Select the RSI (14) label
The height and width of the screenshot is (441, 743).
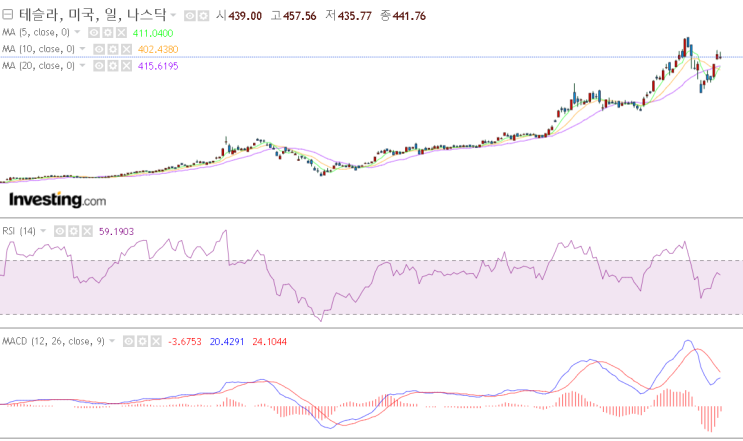point(19,231)
